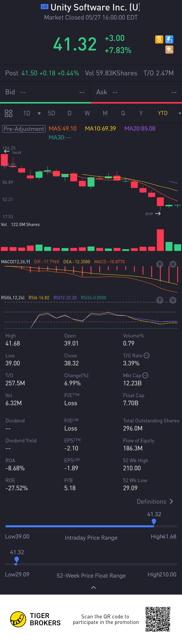Viewport: 182px width, 644px height.
Task: Tap the +7.83% change value
Action: (x=118, y=50)
